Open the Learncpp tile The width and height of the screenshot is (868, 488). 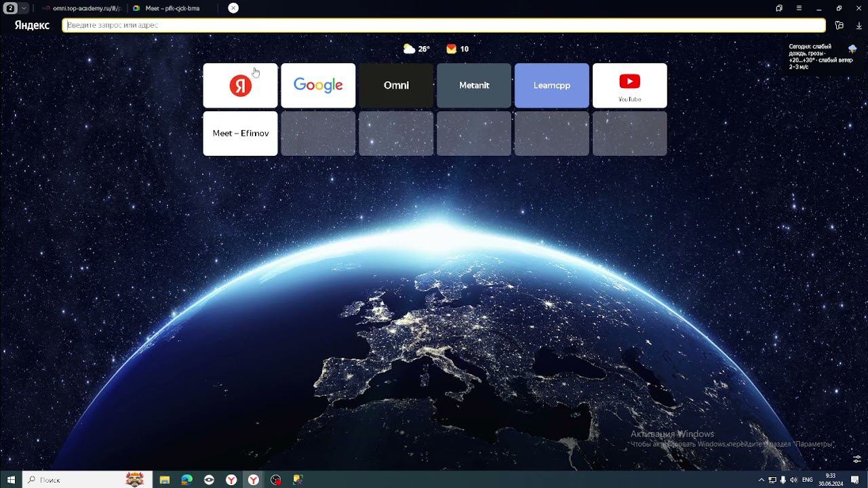[552, 85]
